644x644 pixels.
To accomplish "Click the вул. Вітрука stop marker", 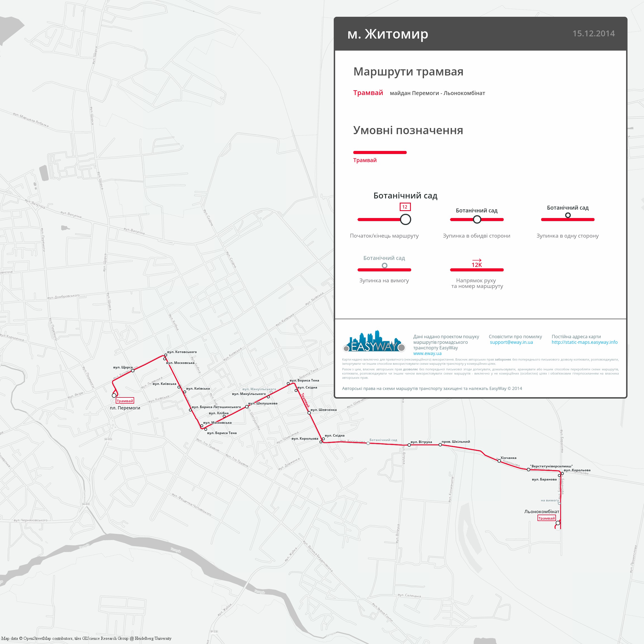I will click(x=409, y=445).
